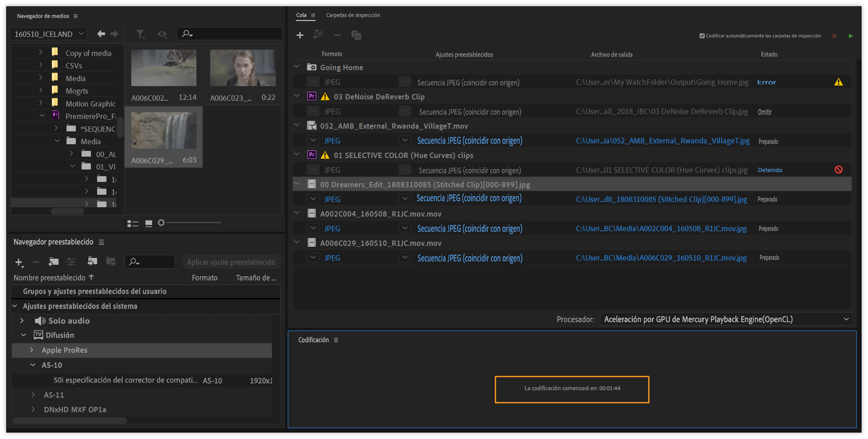
Task: Switch to Carpetas de inspección tab
Action: pos(353,15)
